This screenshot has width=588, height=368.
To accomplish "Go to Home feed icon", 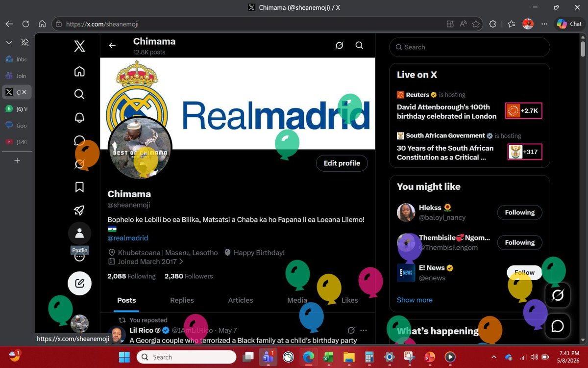I will click(x=79, y=72).
